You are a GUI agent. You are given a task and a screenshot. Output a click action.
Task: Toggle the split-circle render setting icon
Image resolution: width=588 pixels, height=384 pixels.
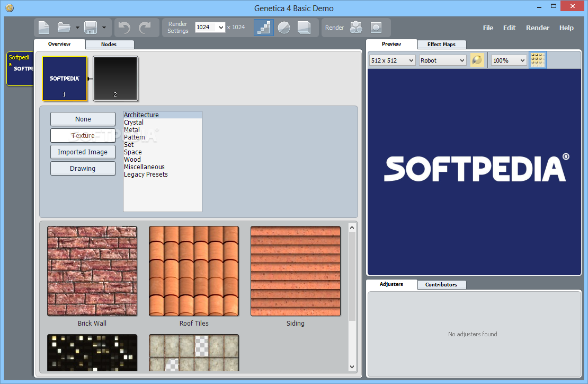click(284, 28)
